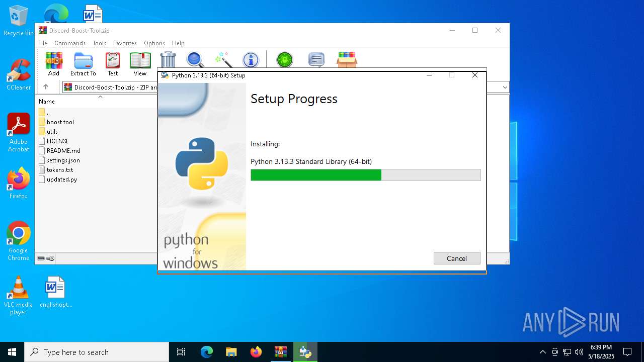Open the Google Chrome desktop shortcut
This screenshot has height=362, width=644.
[19, 241]
